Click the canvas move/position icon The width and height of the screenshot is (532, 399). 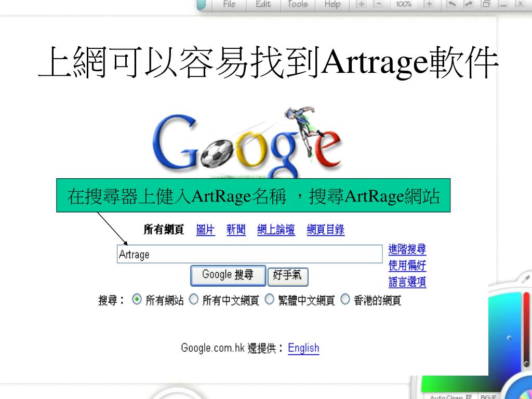(362, 4)
